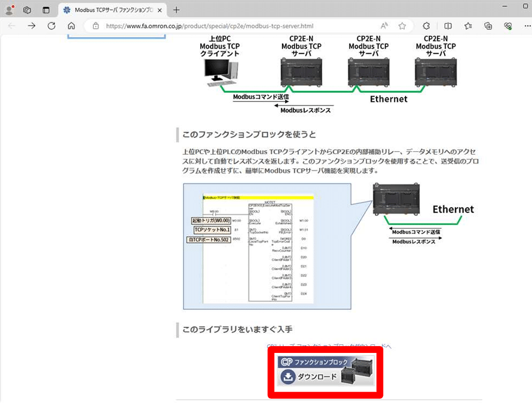Click the TCPソケットNo.1 label in diagram
Screen dimensions: 532x409
pos(212,230)
